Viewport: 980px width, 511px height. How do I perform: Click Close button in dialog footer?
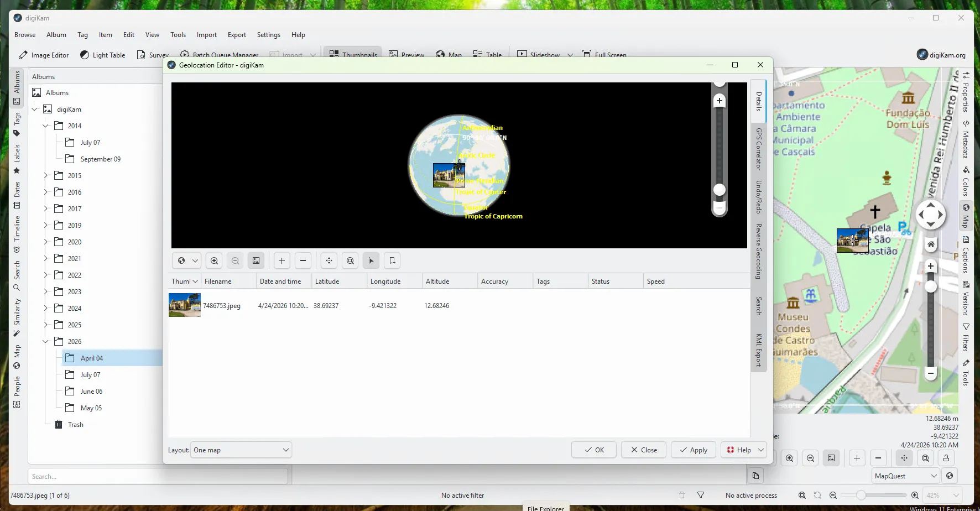click(644, 450)
